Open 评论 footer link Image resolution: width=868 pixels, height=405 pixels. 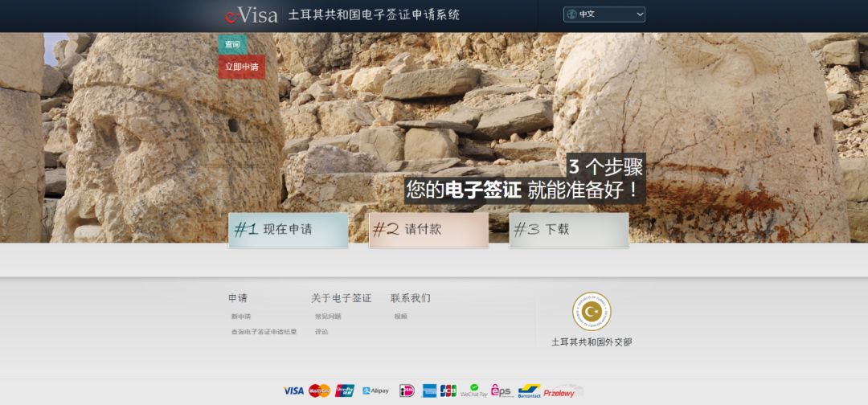[x=321, y=332]
